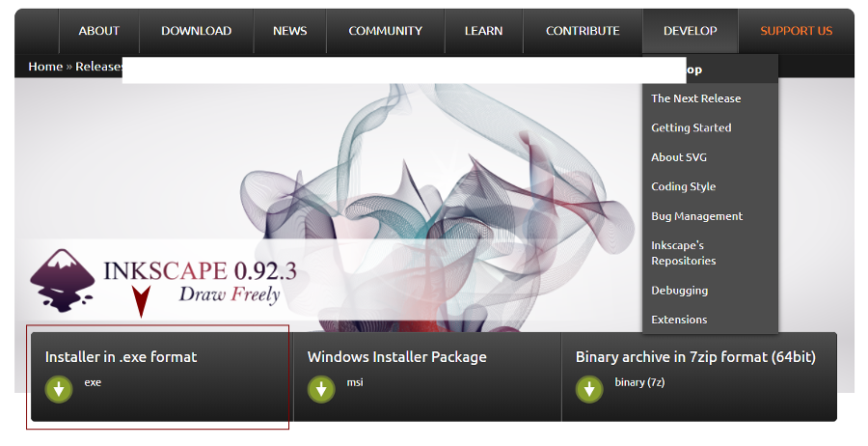Open the COMMUNITY menu

tap(385, 31)
